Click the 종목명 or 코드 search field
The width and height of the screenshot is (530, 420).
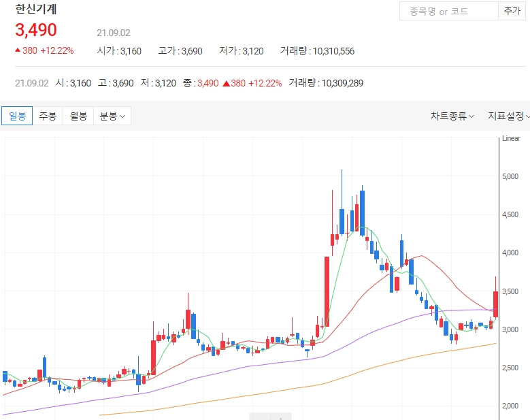(x=449, y=11)
